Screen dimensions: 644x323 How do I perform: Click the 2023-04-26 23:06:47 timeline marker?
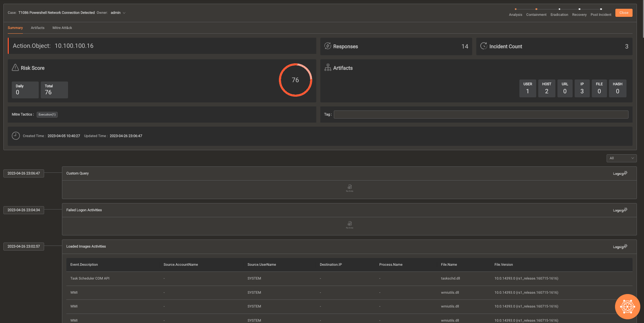(24, 173)
